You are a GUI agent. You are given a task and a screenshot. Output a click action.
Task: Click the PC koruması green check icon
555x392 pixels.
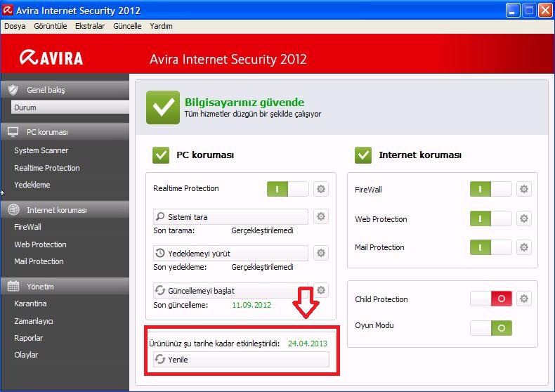(161, 155)
